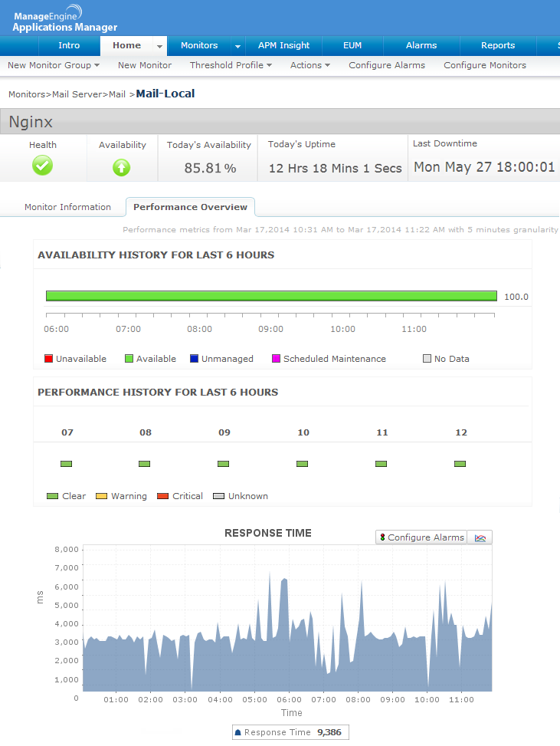
Task: Open the Monitors tab
Action: tap(199, 46)
